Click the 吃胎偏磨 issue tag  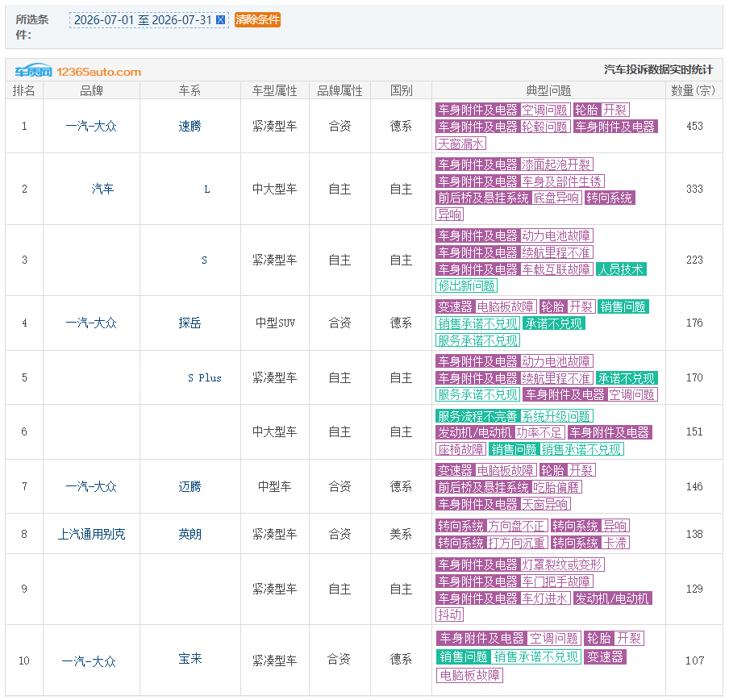coord(556,487)
